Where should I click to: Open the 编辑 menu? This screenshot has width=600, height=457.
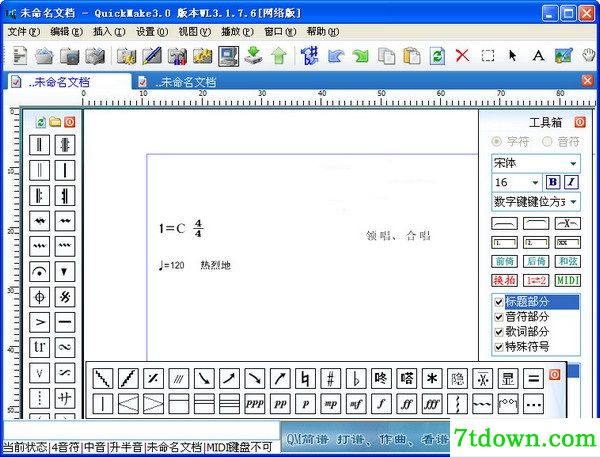pos(66,32)
